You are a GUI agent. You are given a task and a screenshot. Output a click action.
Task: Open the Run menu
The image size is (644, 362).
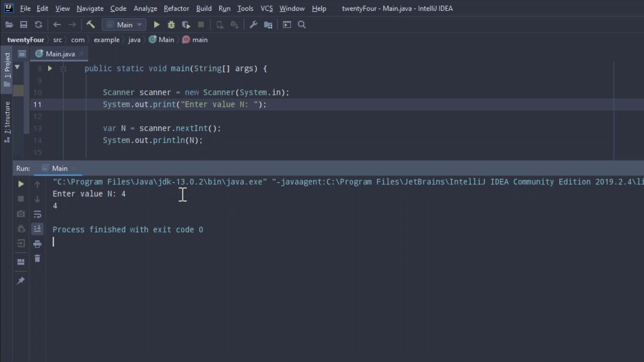click(224, 9)
